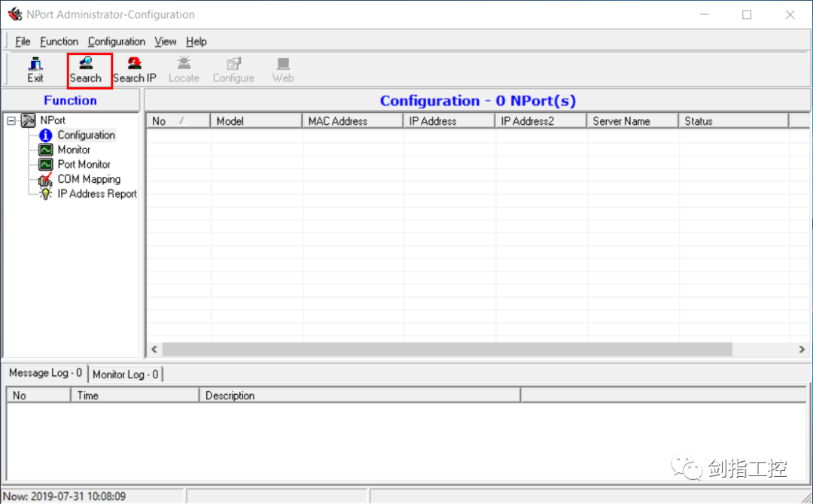Collapse the NPort tree node
Viewport: 813px width, 504px height.
click(x=11, y=120)
